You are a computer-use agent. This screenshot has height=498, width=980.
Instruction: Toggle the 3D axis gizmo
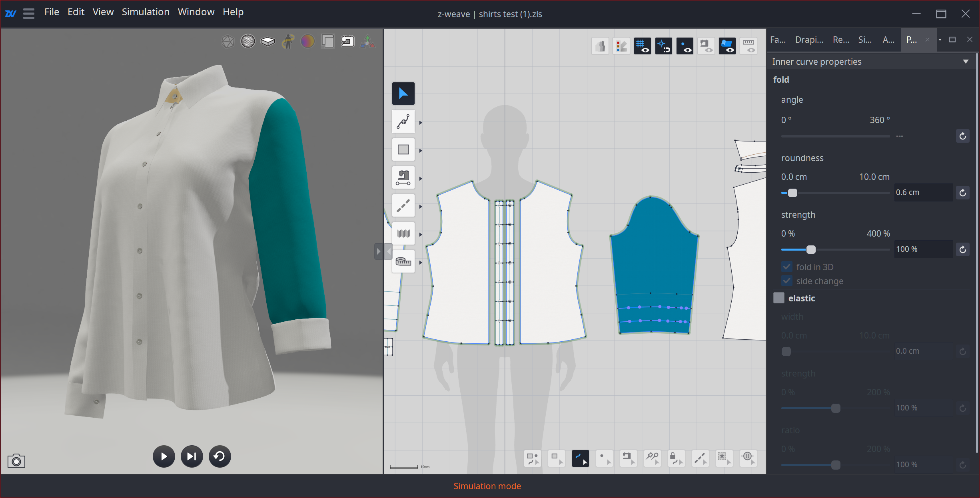(367, 41)
